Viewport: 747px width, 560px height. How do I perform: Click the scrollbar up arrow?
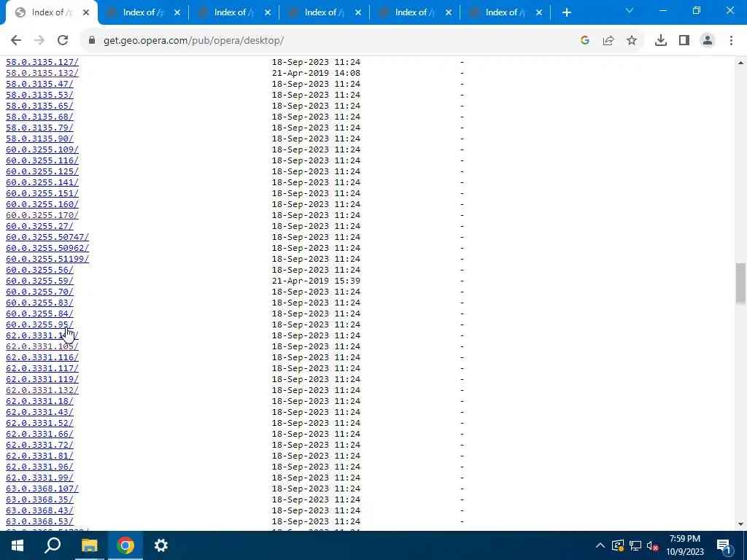point(740,63)
